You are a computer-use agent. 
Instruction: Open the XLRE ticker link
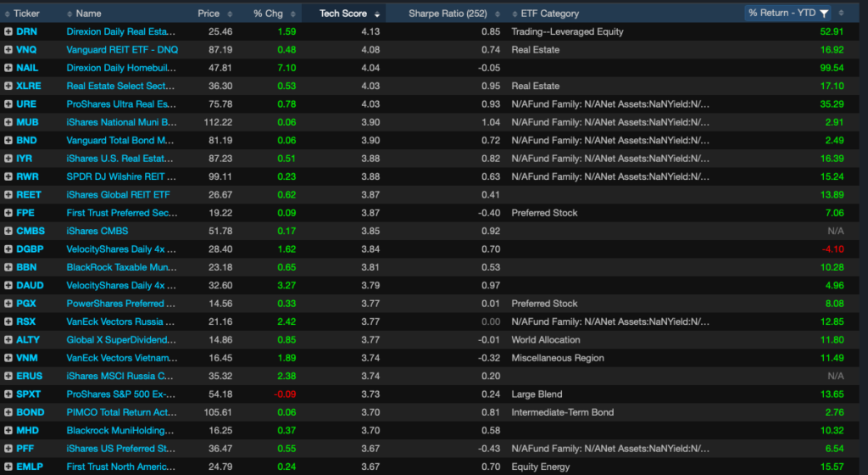(x=28, y=86)
